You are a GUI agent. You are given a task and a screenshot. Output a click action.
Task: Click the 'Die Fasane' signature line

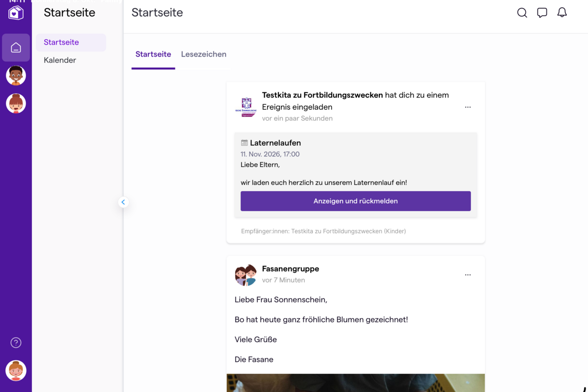pos(254,360)
